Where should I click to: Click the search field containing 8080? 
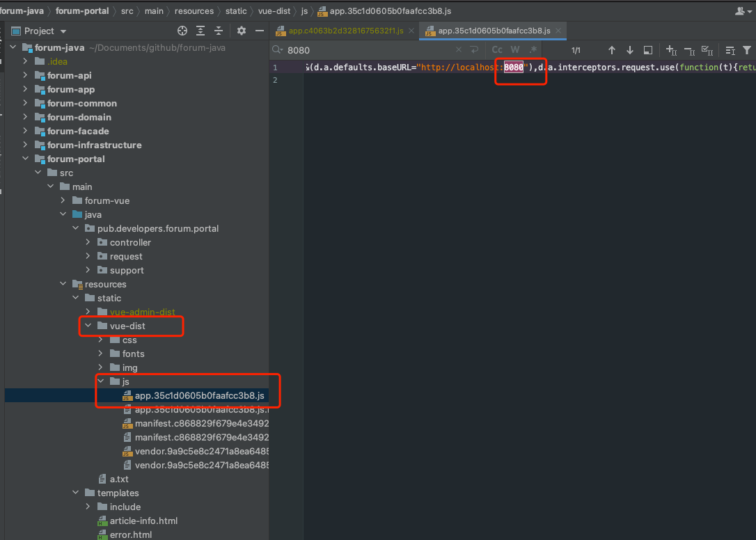(369, 50)
